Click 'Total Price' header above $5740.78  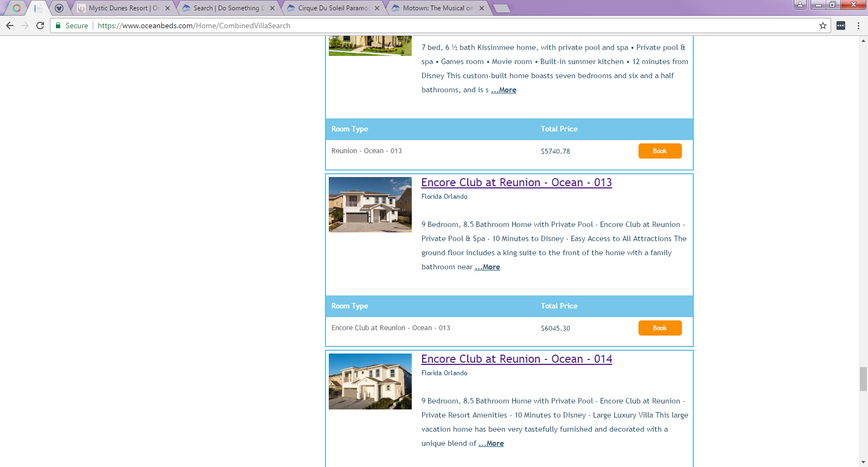coord(559,129)
